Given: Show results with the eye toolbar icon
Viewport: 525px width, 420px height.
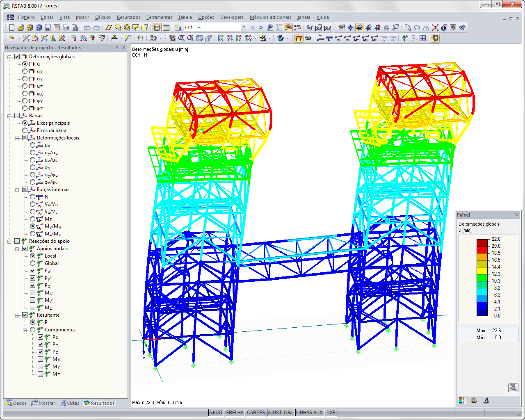Looking at the screenshot, I should tap(288, 27).
